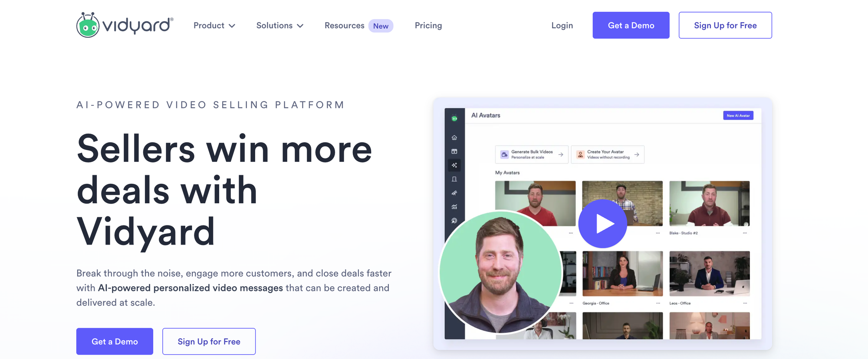Click the New badge beside Resources

pos(381,26)
